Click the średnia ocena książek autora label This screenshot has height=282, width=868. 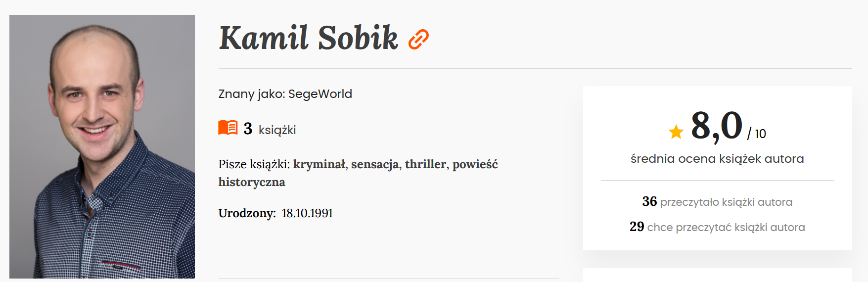pyautogui.click(x=717, y=159)
